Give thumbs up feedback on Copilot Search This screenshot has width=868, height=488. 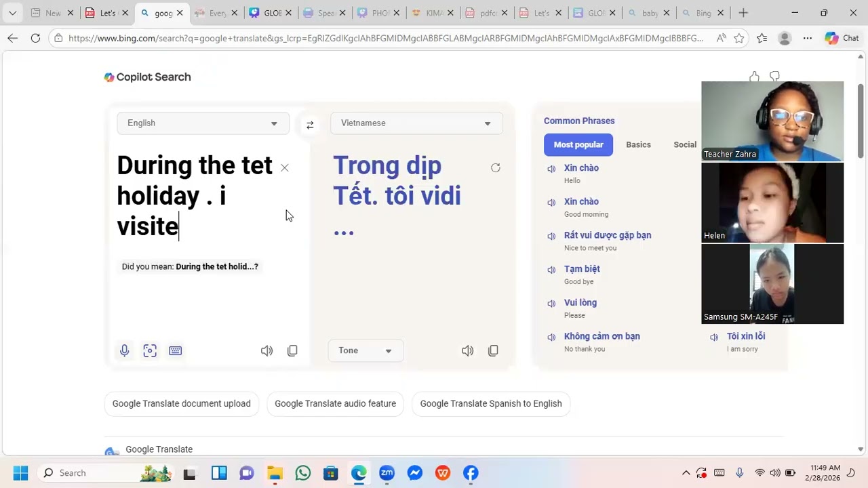[754, 77]
